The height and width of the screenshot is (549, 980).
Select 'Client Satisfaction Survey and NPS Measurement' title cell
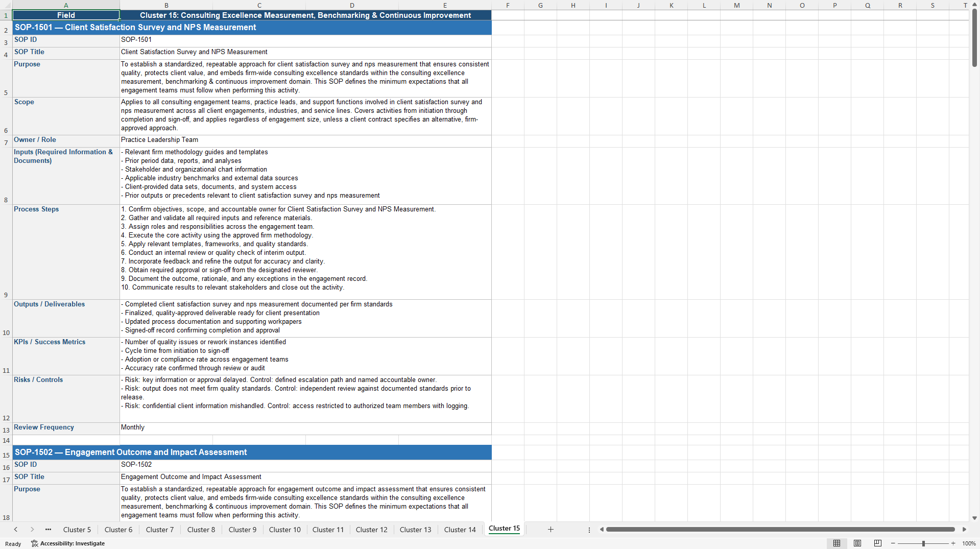(x=305, y=53)
